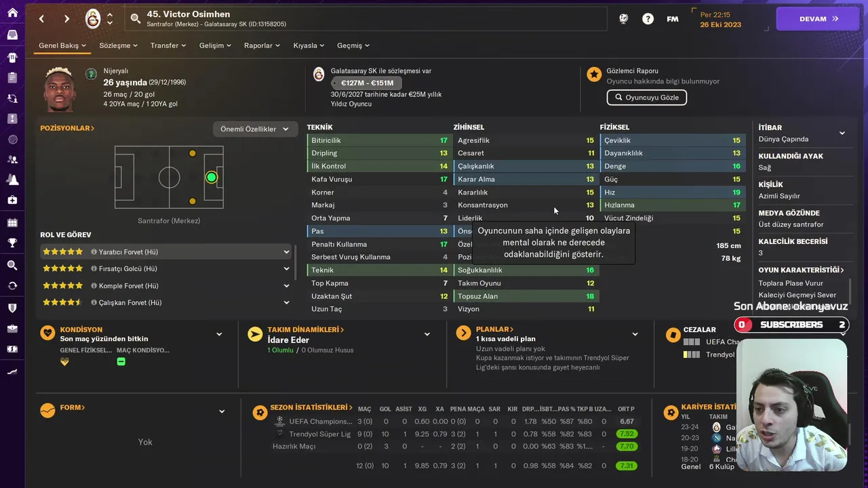Open the Data Hub circle icon
Viewport: 868px width, 488px height.
click(12, 139)
